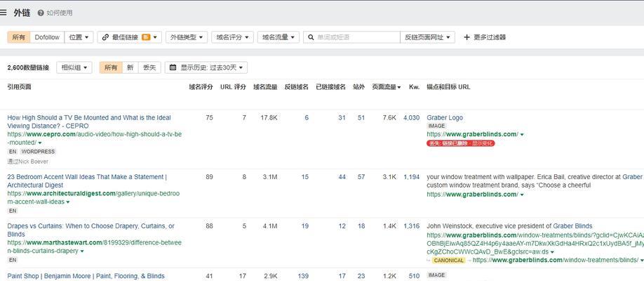Open the 最佳链接 dropdown

(129, 37)
